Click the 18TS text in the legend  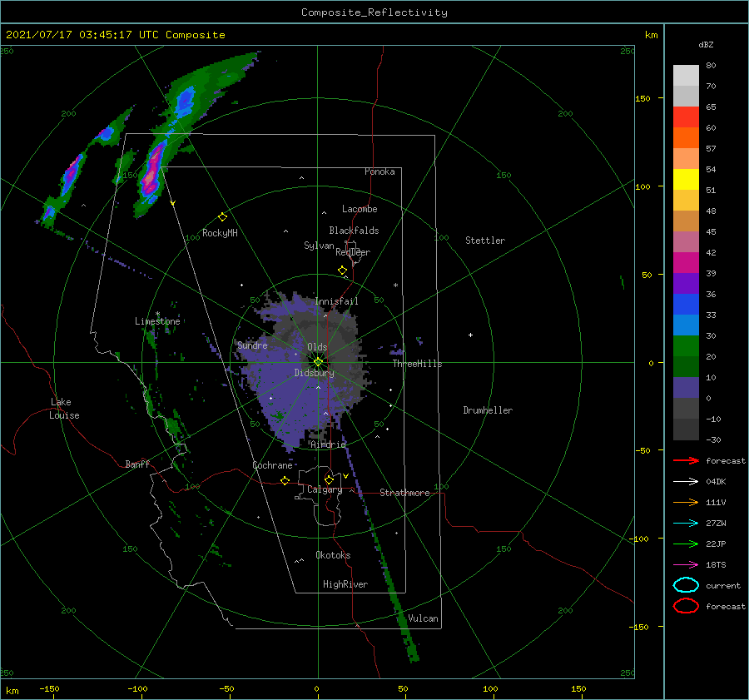716,565
